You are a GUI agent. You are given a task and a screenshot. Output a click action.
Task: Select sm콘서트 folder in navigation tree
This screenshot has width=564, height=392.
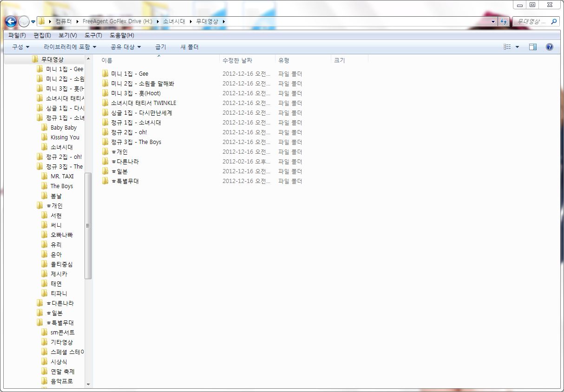62,332
